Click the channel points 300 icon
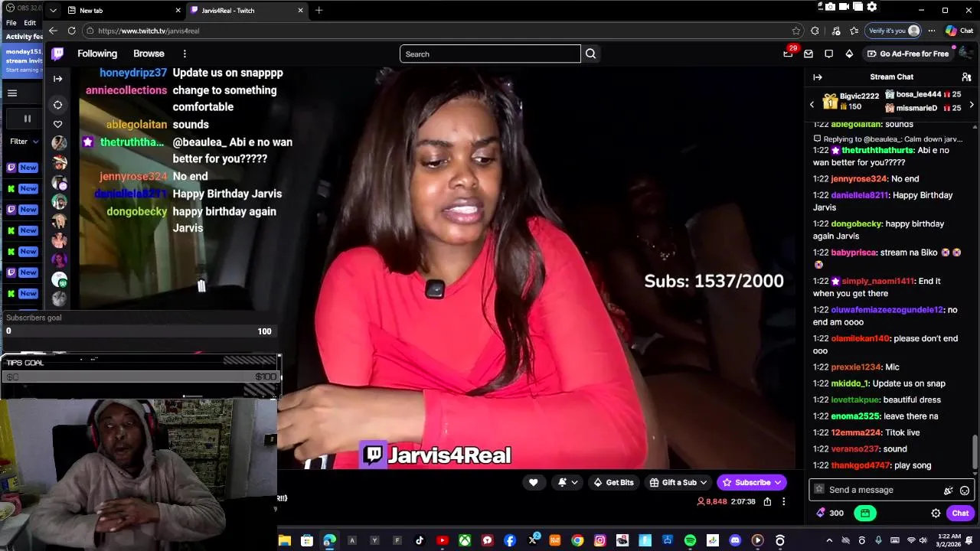Viewport: 980px width, 551px height. pos(831,514)
